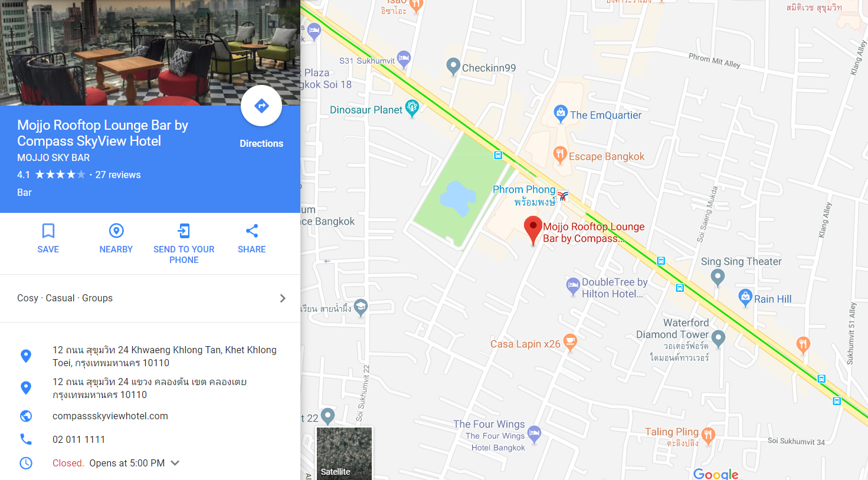
Task: Click the Directions arrow button
Action: (x=261, y=106)
